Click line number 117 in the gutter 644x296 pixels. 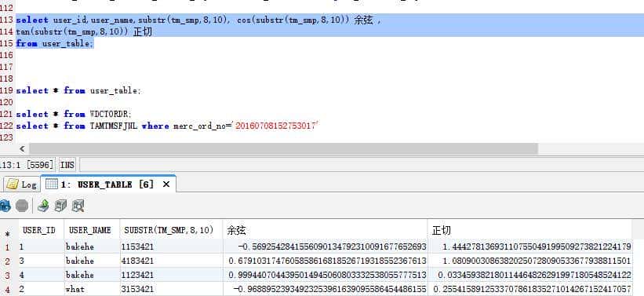click(6, 67)
